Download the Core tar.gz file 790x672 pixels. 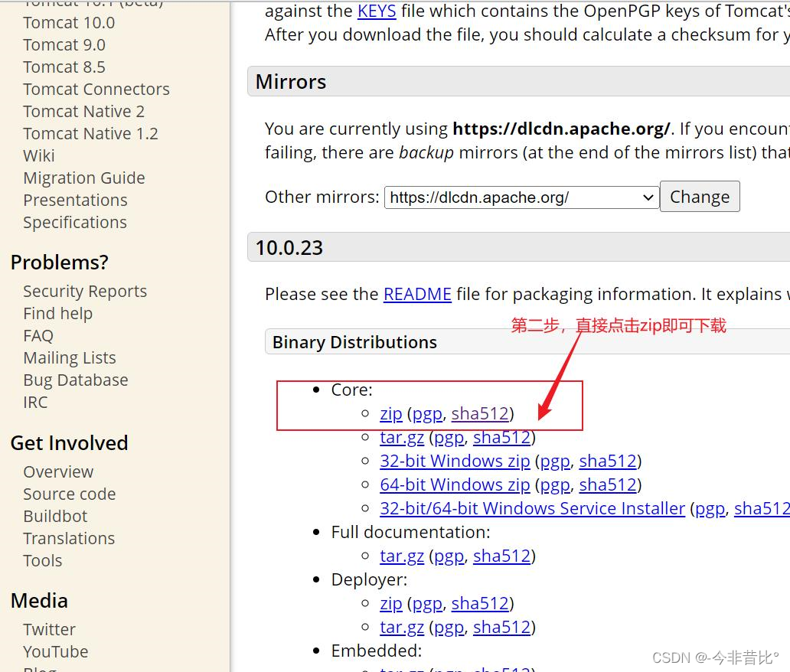[402, 438]
